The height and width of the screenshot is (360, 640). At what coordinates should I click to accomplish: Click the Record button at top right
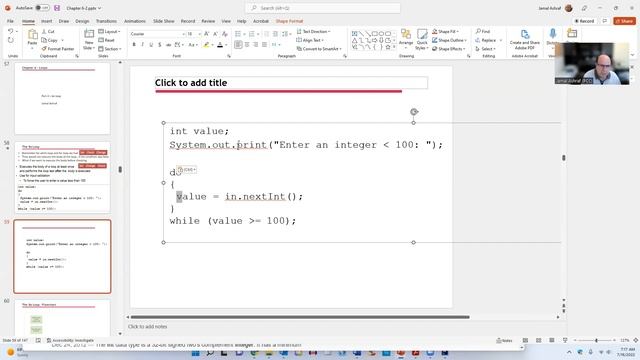(x=584, y=21)
